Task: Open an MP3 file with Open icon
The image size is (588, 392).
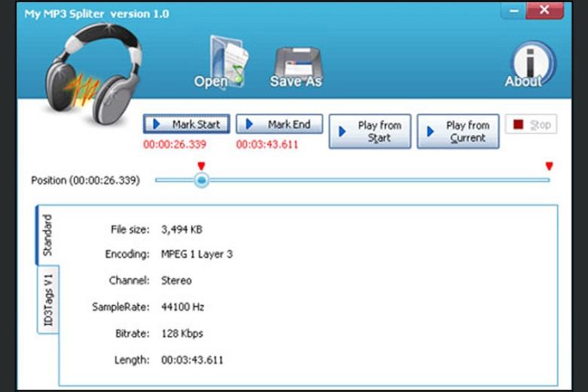Action: (222, 62)
